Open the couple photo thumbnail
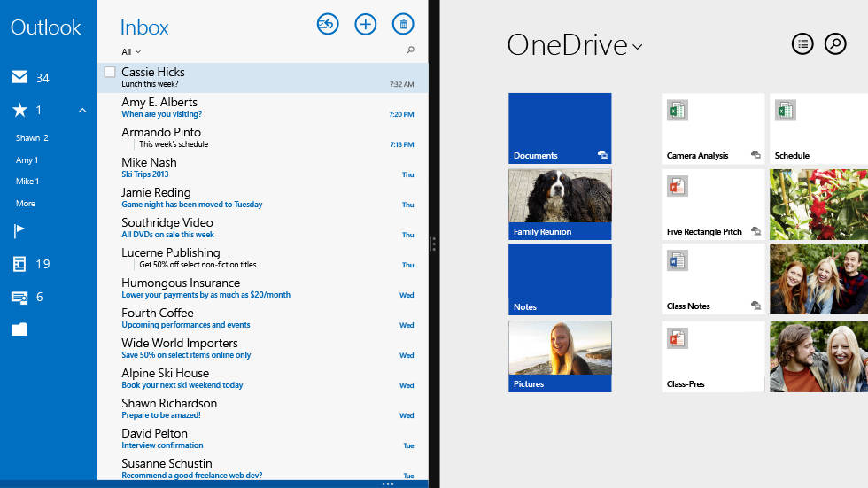The height and width of the screenshot is (488, 868). 818,356
